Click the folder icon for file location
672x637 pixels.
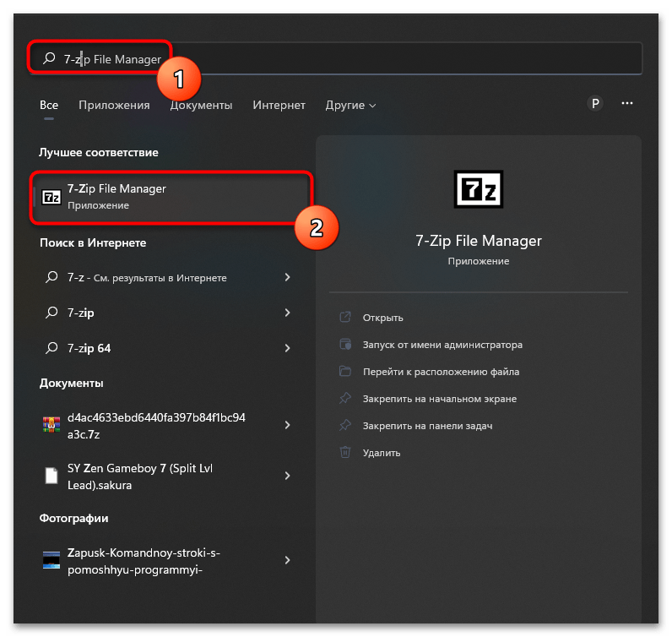(345, 371)
